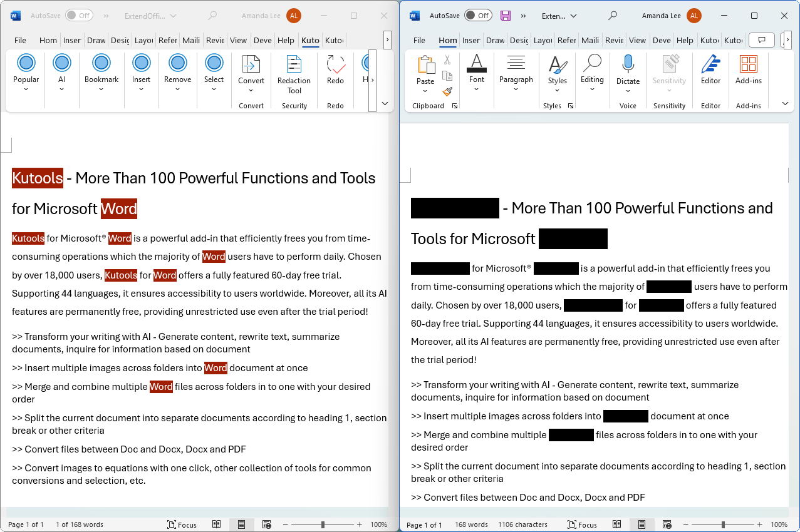Open Styles pane dialog launcher

click(x=571, y=106)
